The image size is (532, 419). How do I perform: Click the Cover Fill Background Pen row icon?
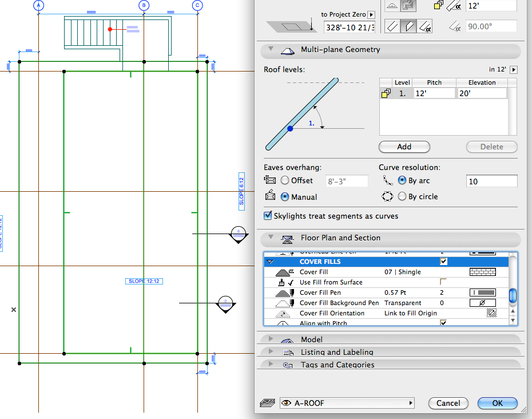click(x=284, y=303)
